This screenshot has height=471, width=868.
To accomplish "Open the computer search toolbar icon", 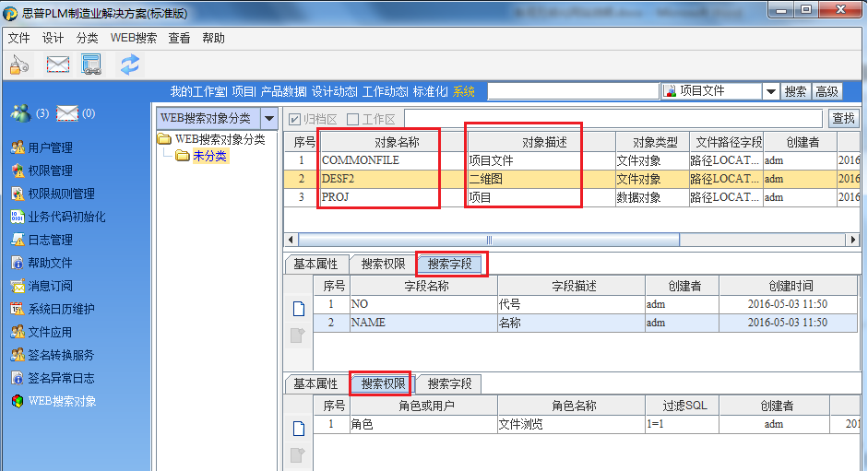I will [90, 64].
